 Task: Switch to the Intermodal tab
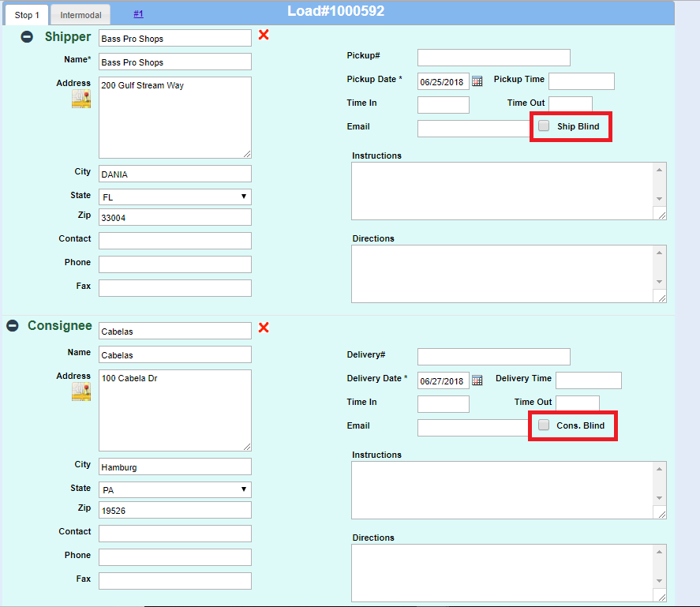click(80, 15)
